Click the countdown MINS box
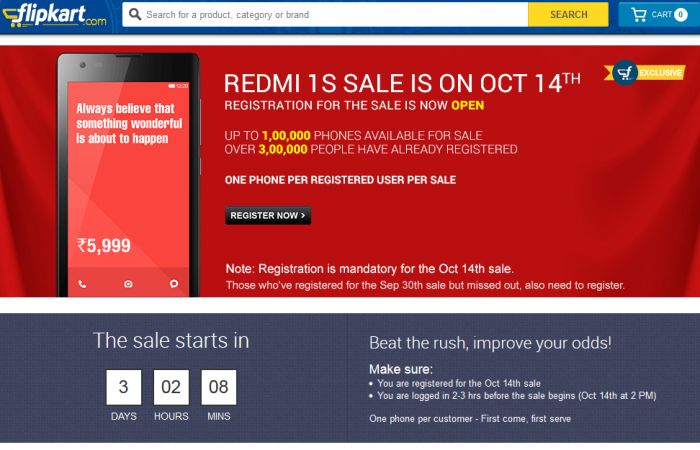 tap(218, 387)
